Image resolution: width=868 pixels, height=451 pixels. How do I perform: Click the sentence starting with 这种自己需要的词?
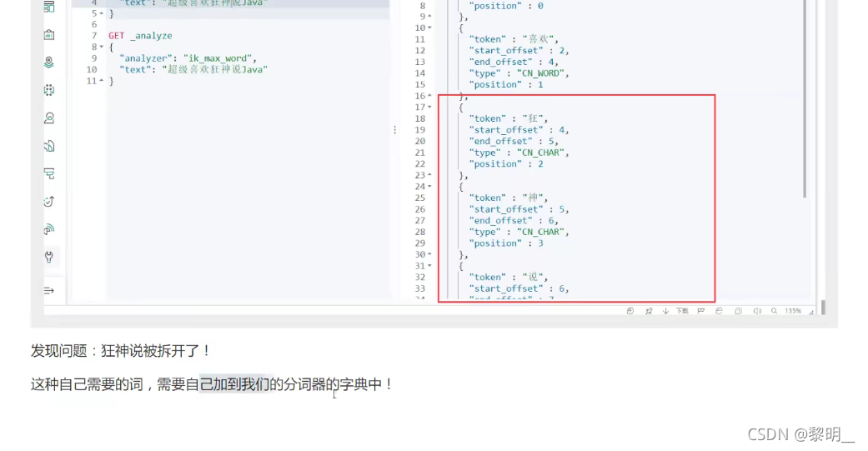[213, 384]
